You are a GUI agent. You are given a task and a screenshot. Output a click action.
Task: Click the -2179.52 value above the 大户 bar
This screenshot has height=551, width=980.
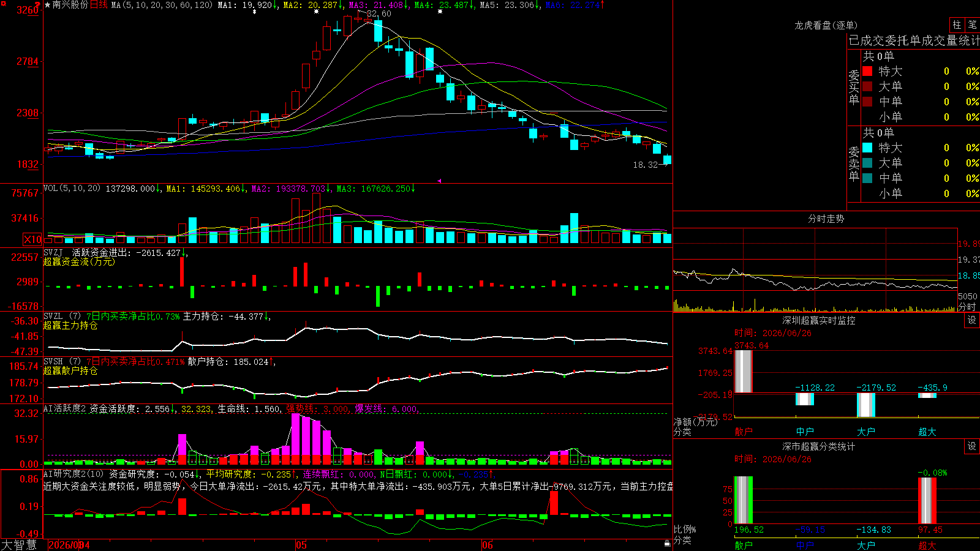[x=876, y=388]
